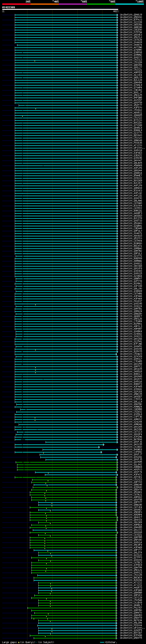This screenshot has height=644, width=146.
Task: Click the label UniRef100_C5Y1D9
Action: (x=131, y=63)
